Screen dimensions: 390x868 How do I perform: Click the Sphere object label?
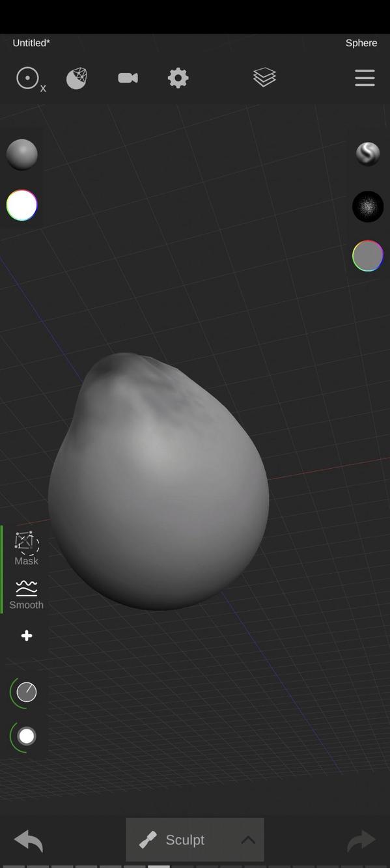361,43
